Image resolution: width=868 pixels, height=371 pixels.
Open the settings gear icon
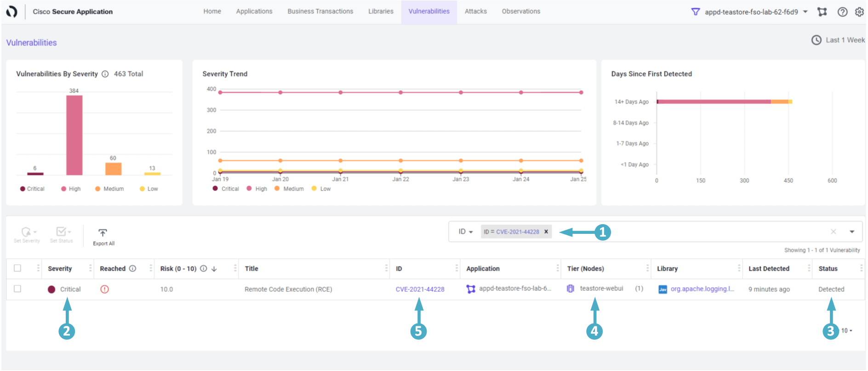[859, 12]
